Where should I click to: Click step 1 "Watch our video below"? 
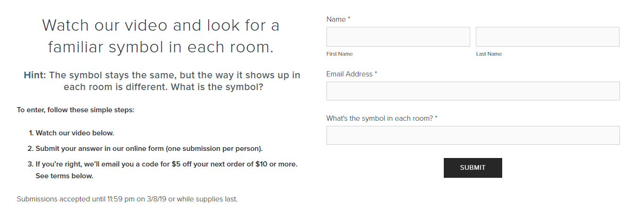(75, 133)
